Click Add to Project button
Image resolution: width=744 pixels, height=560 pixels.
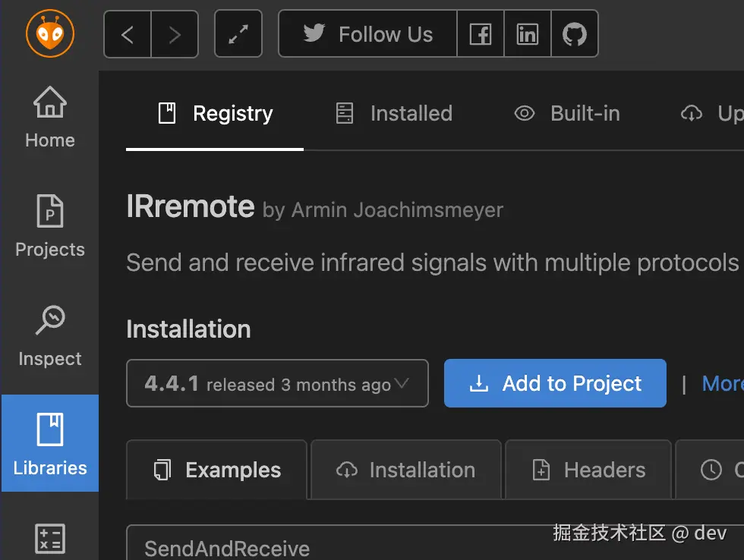point(555,383)
